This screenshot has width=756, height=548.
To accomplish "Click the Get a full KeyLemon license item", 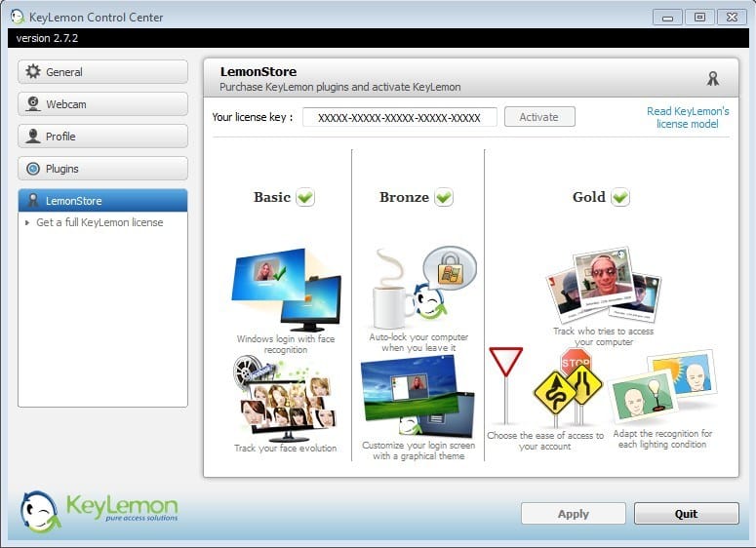I will coord(99,222).
